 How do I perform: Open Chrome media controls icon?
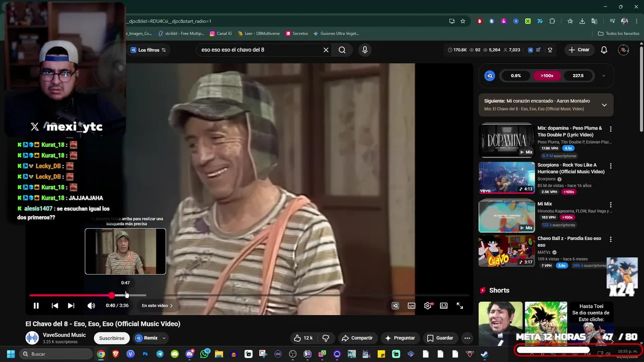tap(612, 21)
